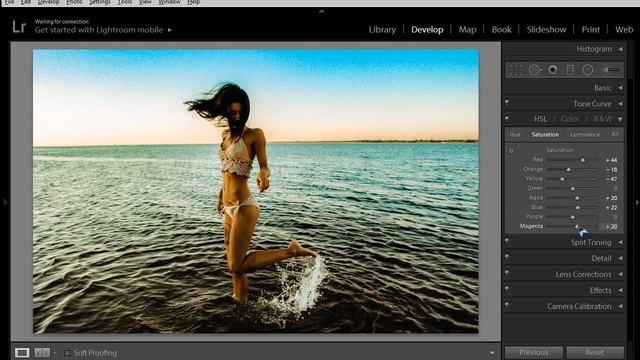
Task: Click the Orange saturation value -18
Action: [x=611, y=169]
